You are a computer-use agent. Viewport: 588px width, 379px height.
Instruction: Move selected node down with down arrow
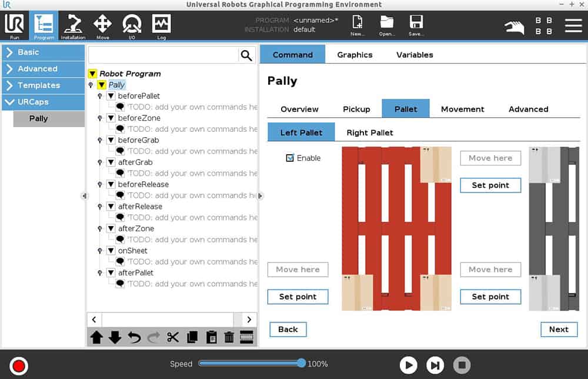tap(115, 337)
